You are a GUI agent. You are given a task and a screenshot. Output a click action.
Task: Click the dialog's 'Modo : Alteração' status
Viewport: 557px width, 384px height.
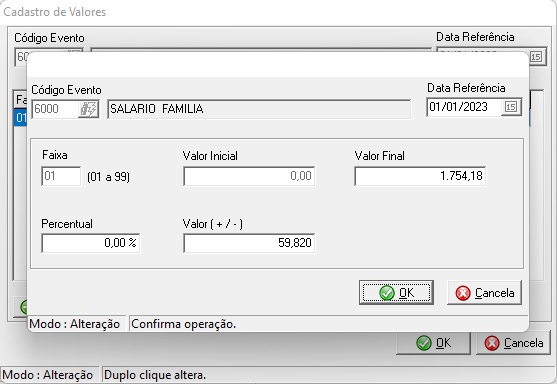pyautogui.click(x=74, y=324)
